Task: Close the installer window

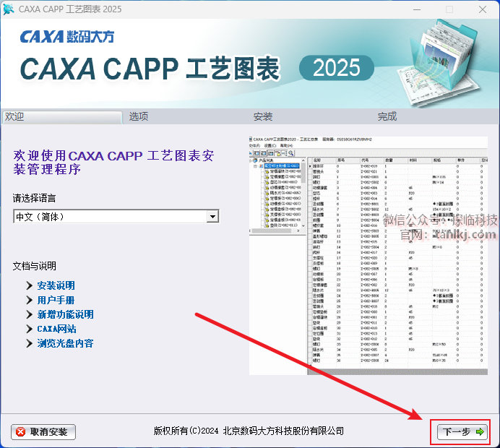Action: click(483, 9)
